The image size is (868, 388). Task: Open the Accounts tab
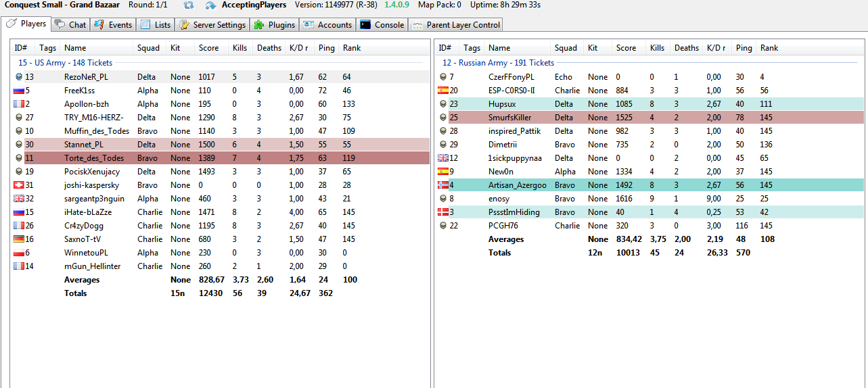point(327,25)
